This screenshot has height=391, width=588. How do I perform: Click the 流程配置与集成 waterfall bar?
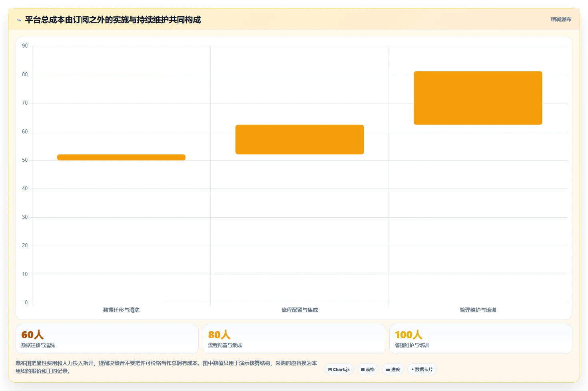[x=299, y=139]
